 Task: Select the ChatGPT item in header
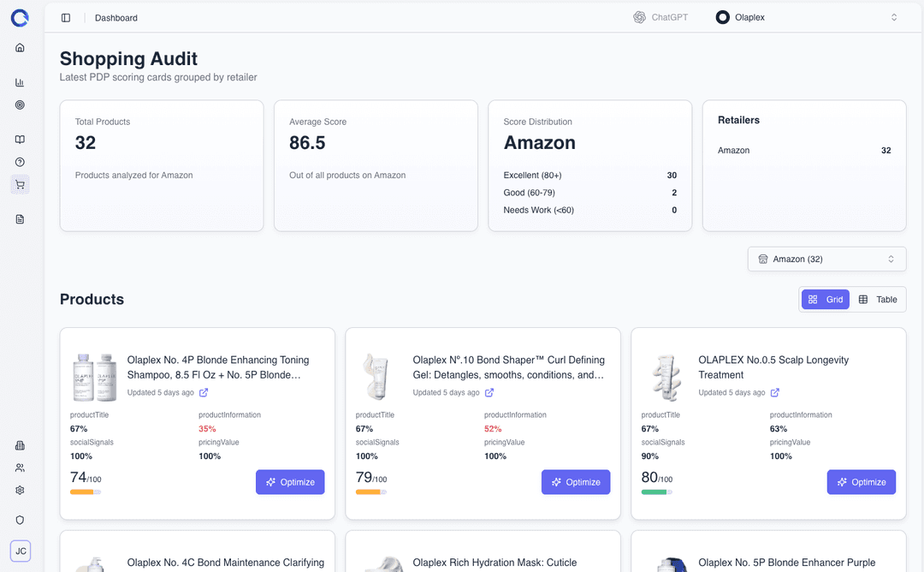click(x=660, y=18)
